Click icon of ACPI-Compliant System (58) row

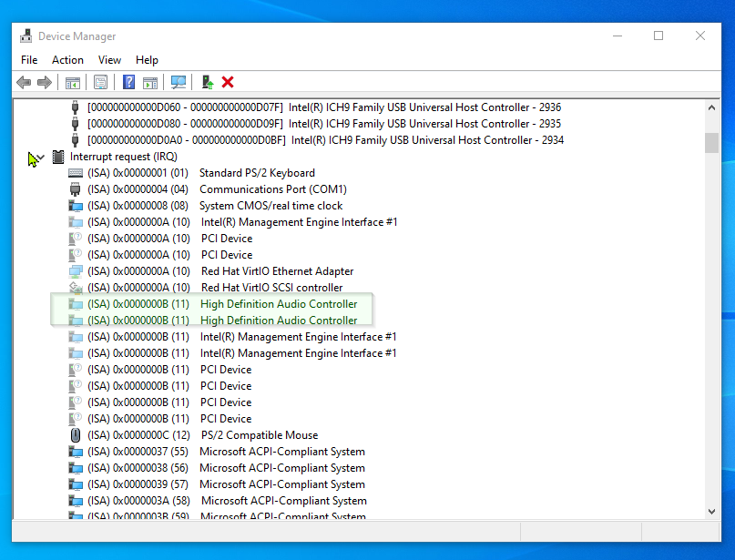pos(76,501)
